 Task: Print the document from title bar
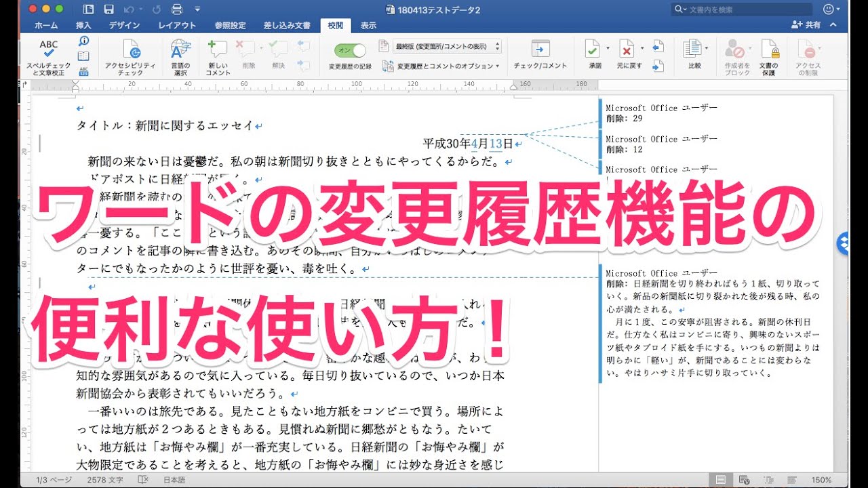click(177, 9)
